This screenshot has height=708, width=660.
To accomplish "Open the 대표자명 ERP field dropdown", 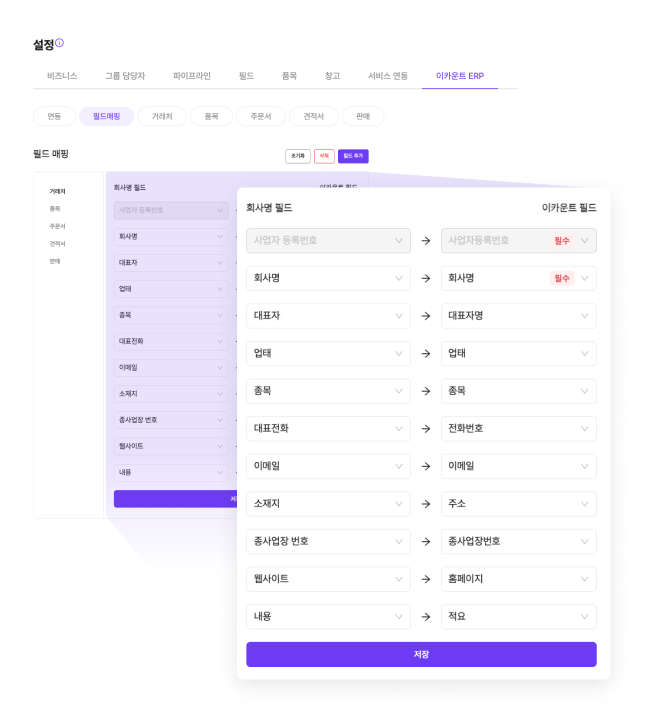I will (518, 316).
